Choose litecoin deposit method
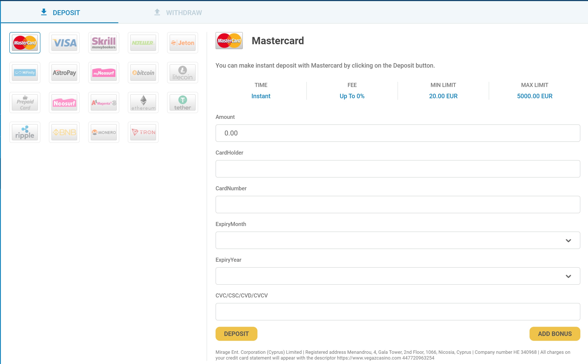This screenshot has width=588, height=364. tap(183, 73)
